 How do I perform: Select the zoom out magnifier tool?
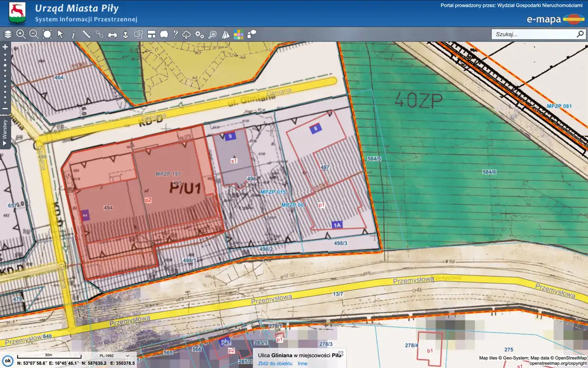[34, 34]
